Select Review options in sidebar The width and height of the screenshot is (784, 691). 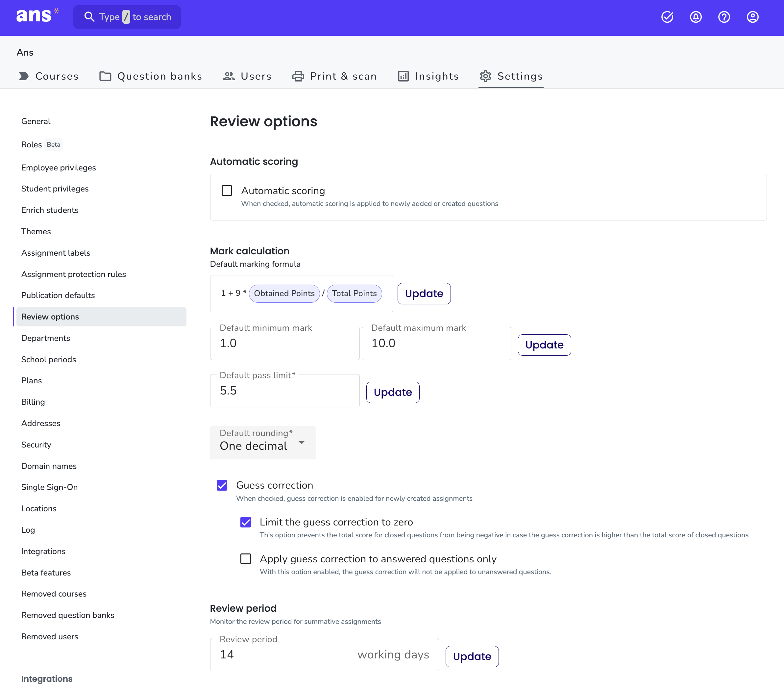tap(101, 317)
